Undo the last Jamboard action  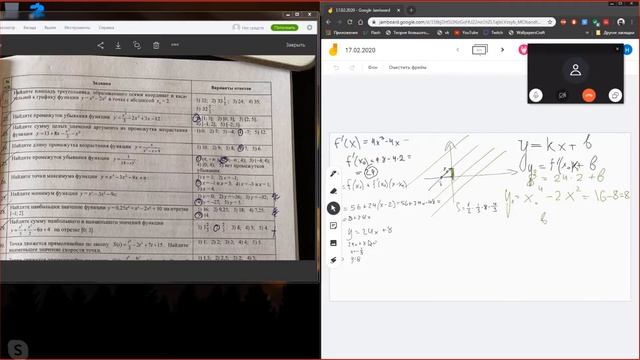336,68
